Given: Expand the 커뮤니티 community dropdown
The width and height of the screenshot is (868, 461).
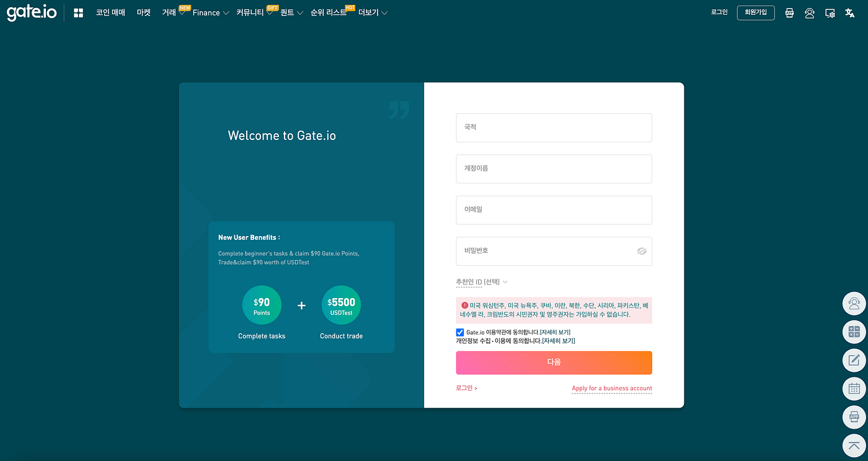Looking at the screenshot, I should (x=254, y=12).
